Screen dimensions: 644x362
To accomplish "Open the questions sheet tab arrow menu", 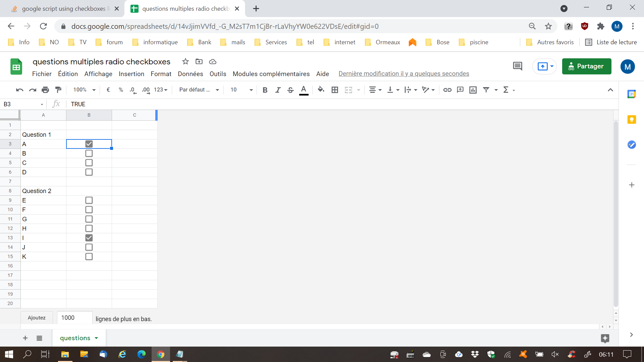I will click(x=97, y=338).
